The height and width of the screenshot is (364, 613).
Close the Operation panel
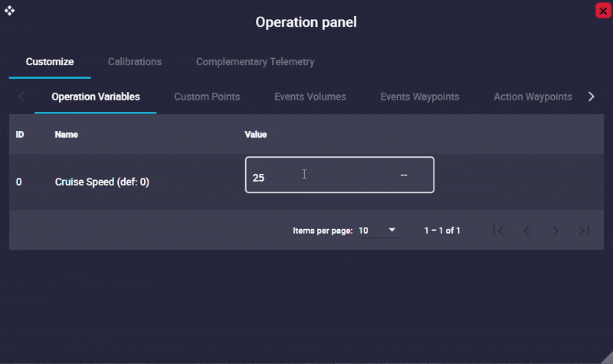602,11
